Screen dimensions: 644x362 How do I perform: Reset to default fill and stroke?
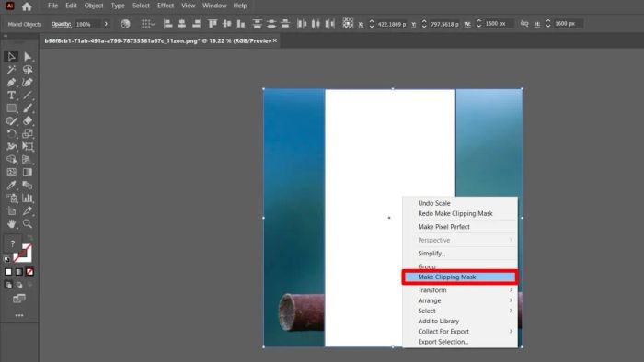coord(6,259)
